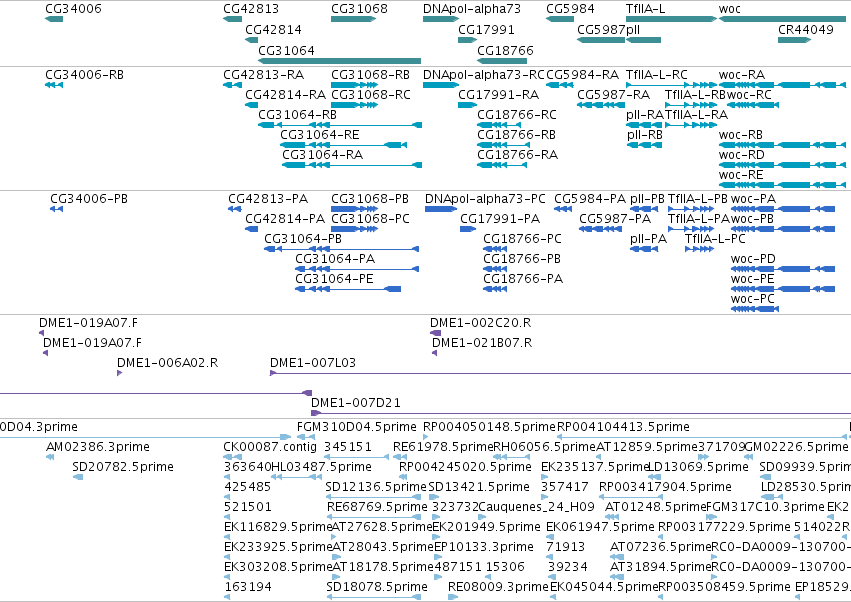The image size is (851, 602).
Task: Open EST AT01248.5prime
Action: [656, 507]
